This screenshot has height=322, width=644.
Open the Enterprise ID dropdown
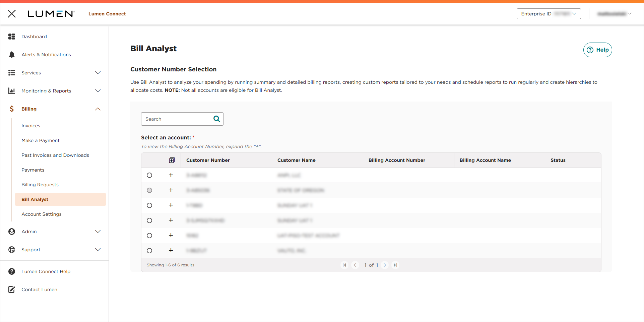(x=549, y=14)
